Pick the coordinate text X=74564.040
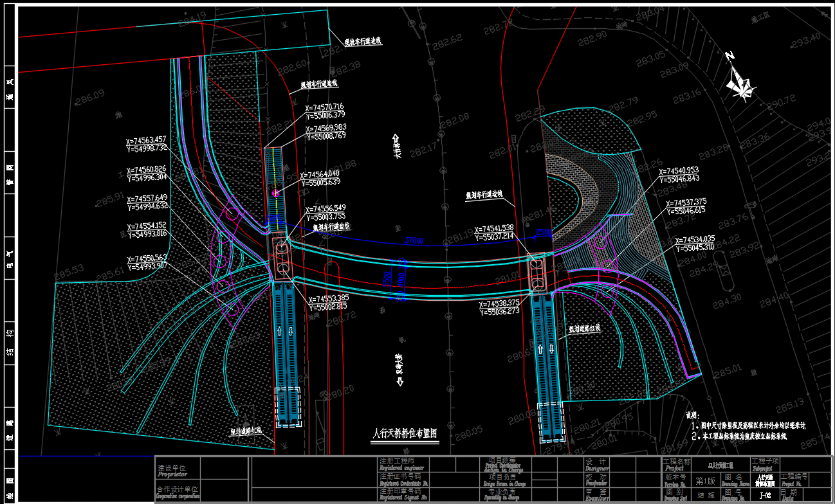 [319, 174]
